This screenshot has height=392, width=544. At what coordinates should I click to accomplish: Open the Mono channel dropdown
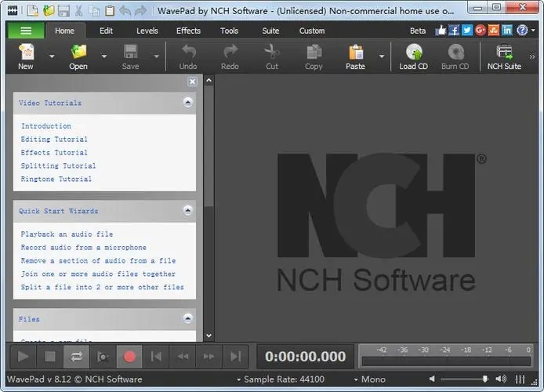(x=354, y=379)
